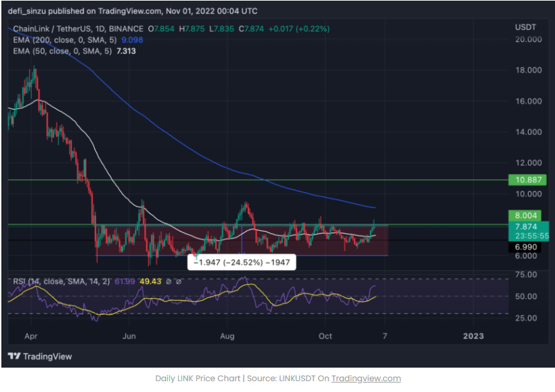Image resolution: width=555 pixels, height=392 pixels.
Task: Click the 6.990 black price label
Action: pyautogui.click(x=525, y=247)
